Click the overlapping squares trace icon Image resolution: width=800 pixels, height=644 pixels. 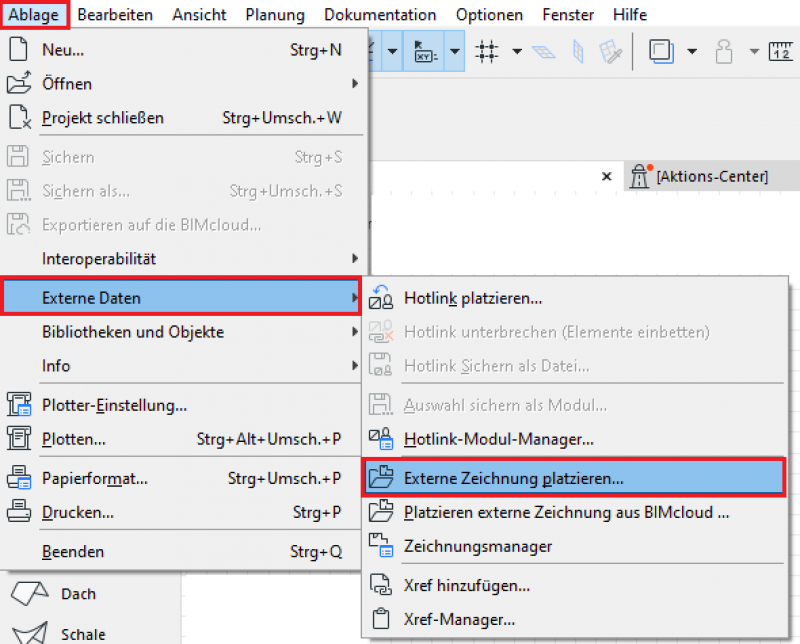662,52
